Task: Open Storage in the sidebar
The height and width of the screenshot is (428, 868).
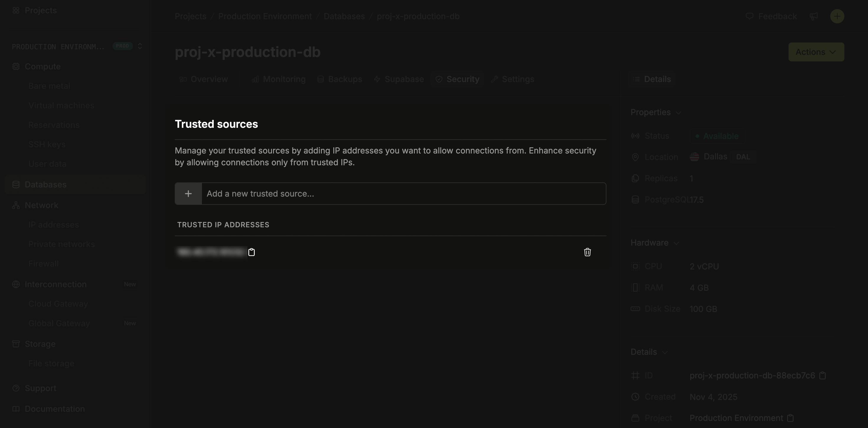Action: click(x=40, y=344)
